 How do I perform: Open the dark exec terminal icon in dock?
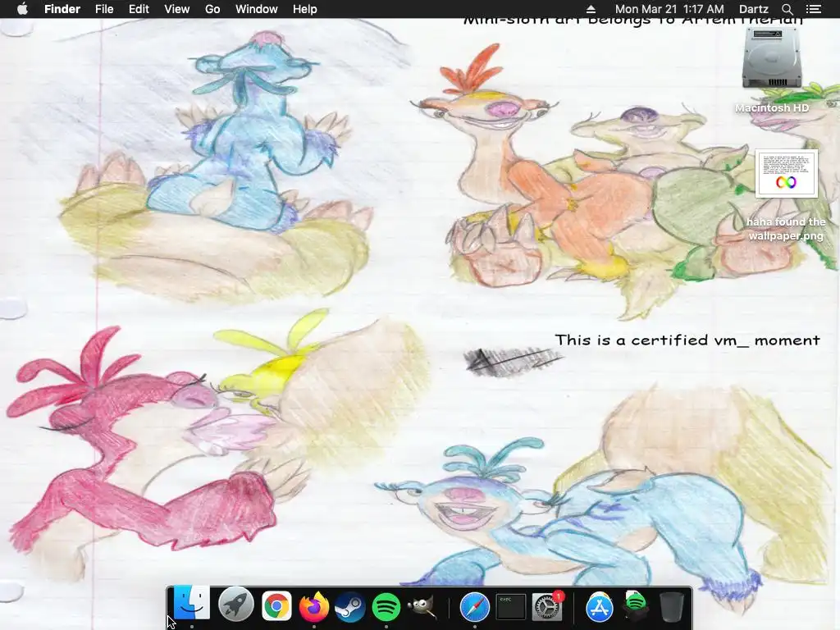[x=510, y=606]
